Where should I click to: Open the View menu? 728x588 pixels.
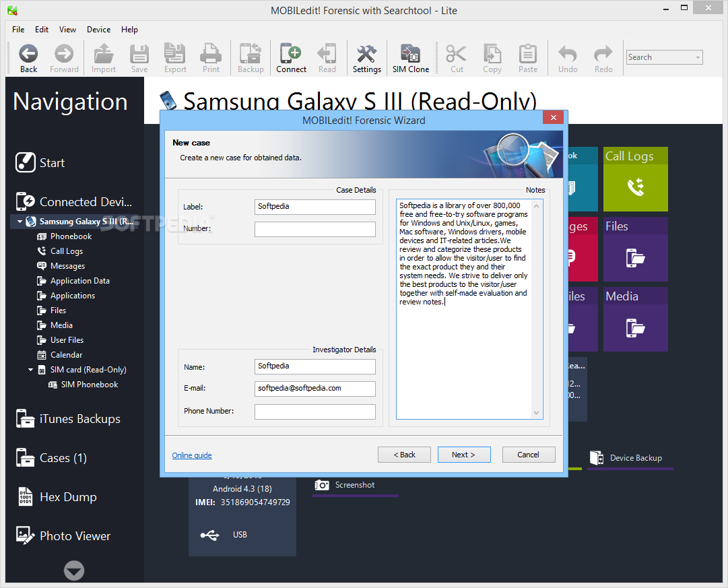67,29
